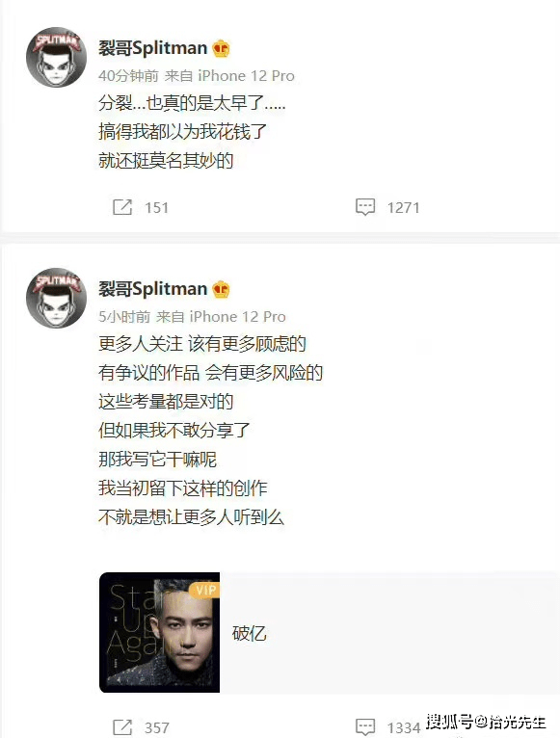Open the username 裂哥Splitman on the first post
The image size is (560, 738).
point(152,48)
